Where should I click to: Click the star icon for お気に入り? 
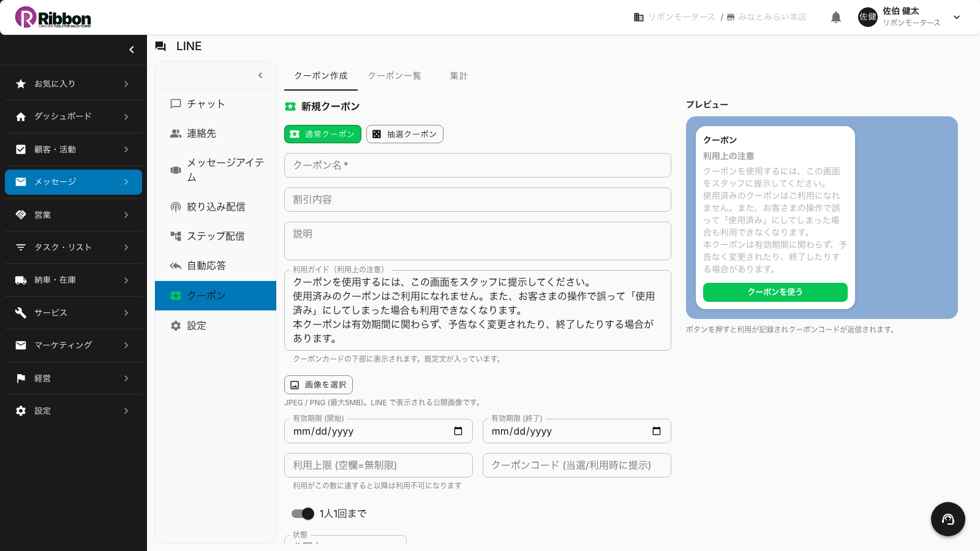click(x=21, y=84)
